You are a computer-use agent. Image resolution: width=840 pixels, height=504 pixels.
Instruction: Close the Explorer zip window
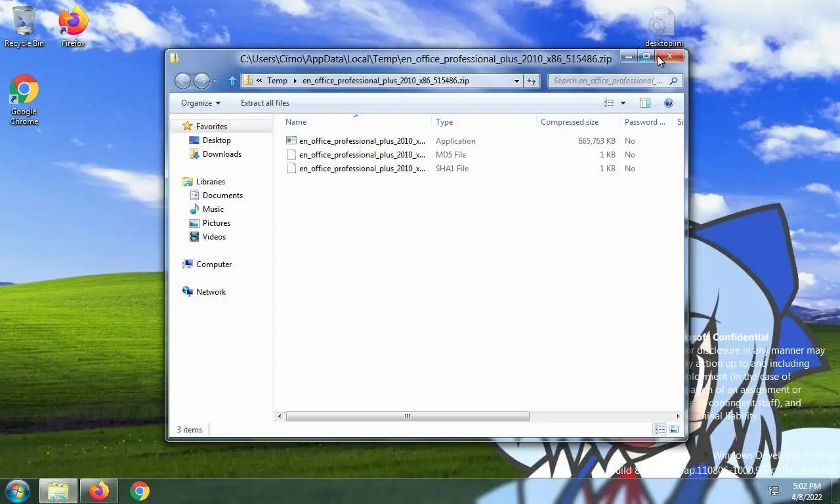pyautogui.click(x=669, y=56)
